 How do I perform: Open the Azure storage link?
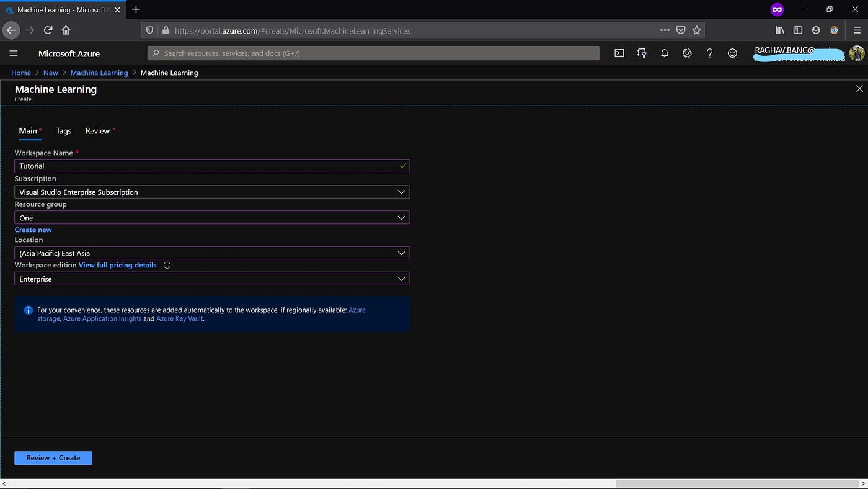[x=50, y=318]
